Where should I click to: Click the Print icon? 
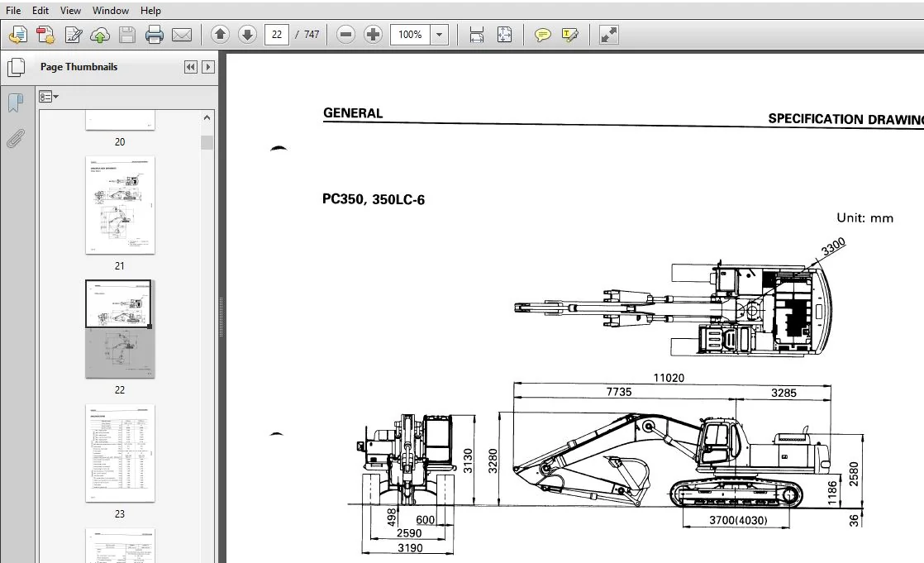coord(154,35)
